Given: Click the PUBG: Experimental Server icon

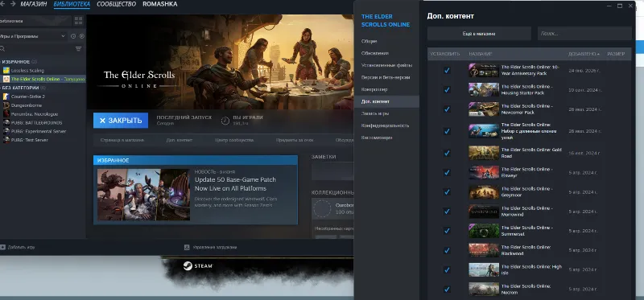Looking at the screenshot, I should click(x=6, y=131).
